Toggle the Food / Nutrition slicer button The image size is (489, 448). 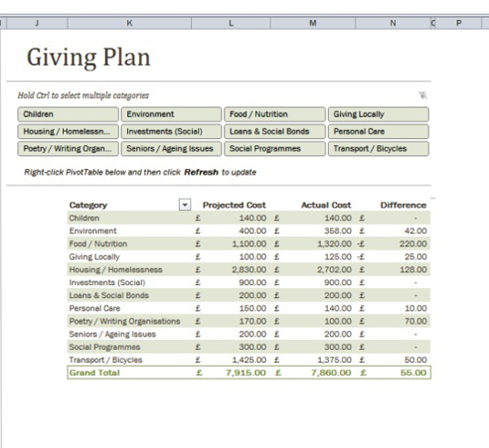click(x=275, y=114)
